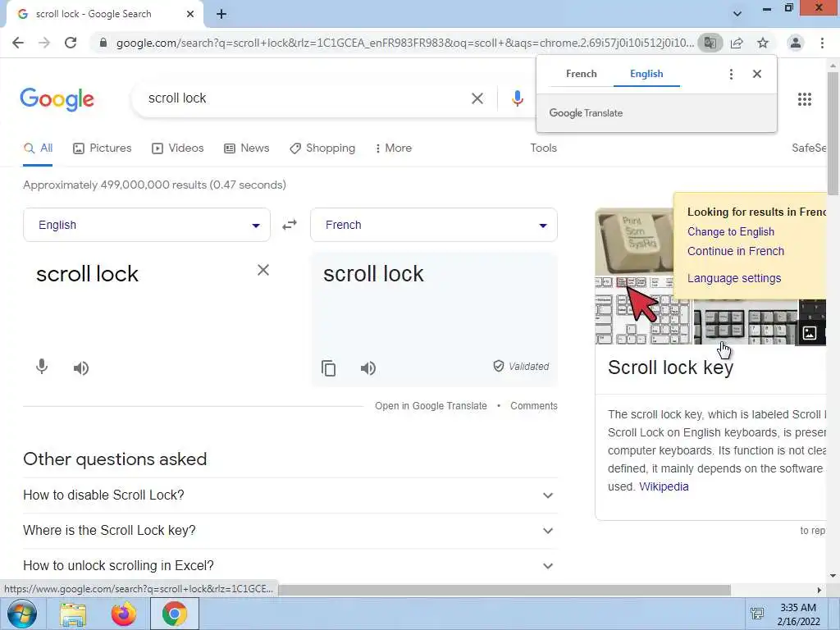Open more images icon on thumbnail
Image resolution: width=840 pixels, height=630 pixels.
coord(810,333)
